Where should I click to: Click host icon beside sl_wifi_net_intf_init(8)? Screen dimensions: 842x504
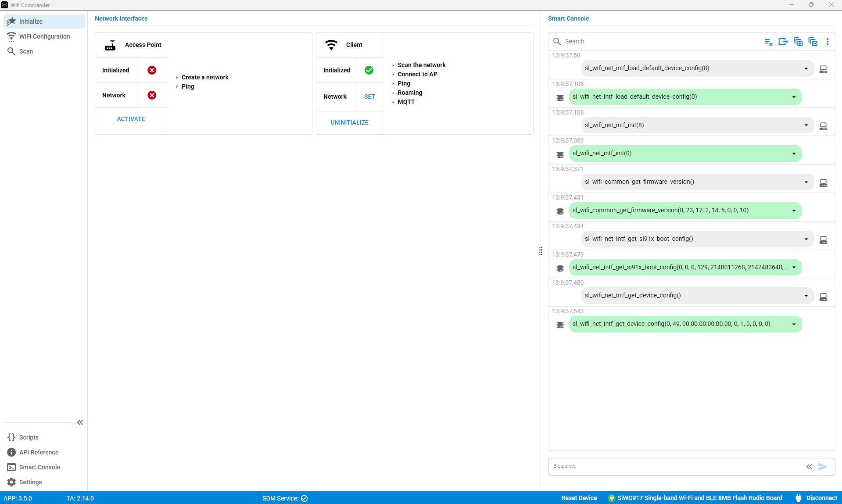[823, 126]
